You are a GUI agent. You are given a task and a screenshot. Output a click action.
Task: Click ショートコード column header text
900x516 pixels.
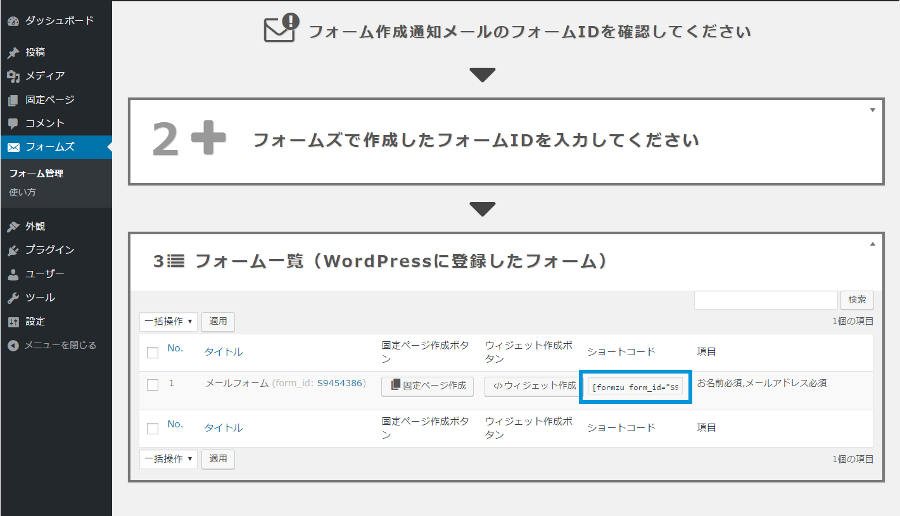[x=621, y=352]
